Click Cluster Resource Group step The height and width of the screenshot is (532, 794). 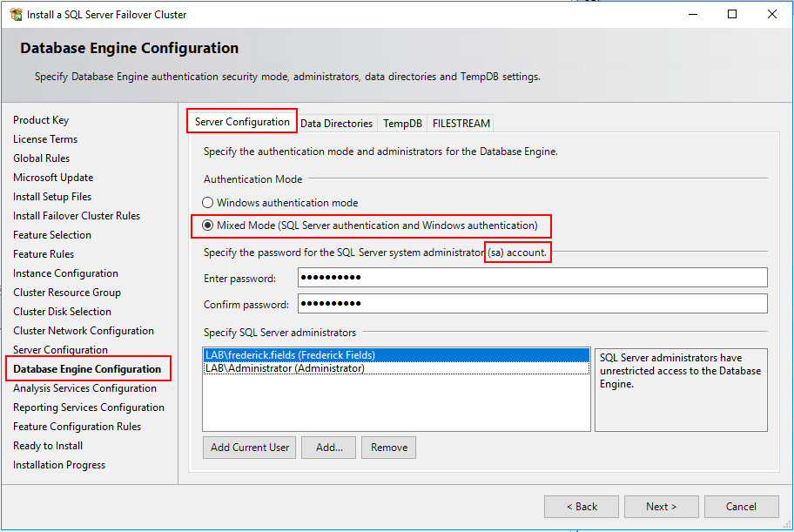coord(67,293)
